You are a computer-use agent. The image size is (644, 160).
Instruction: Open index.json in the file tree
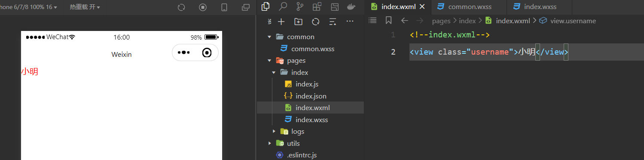[x=310, y=96]
